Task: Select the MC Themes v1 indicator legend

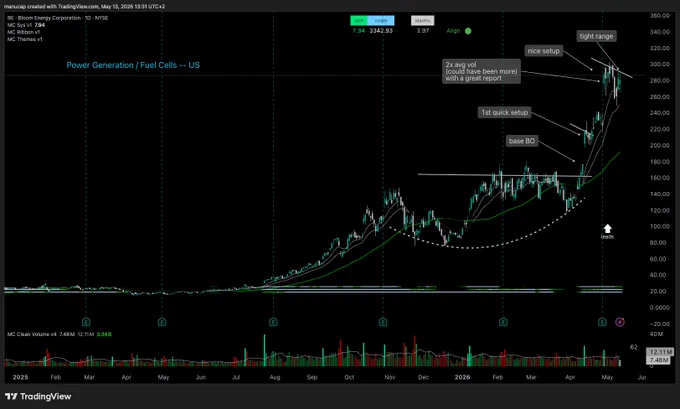Action: click(25, 39)
